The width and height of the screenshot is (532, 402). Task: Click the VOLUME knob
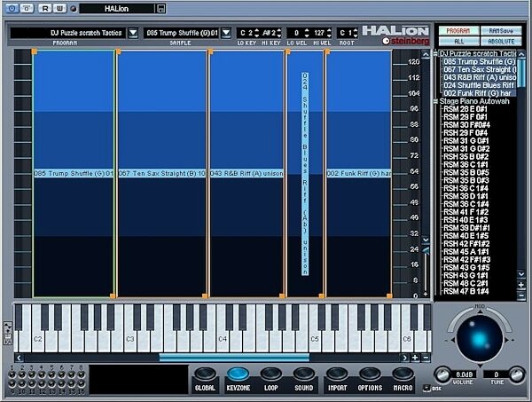pyautogui.click(x=442, y=374)
